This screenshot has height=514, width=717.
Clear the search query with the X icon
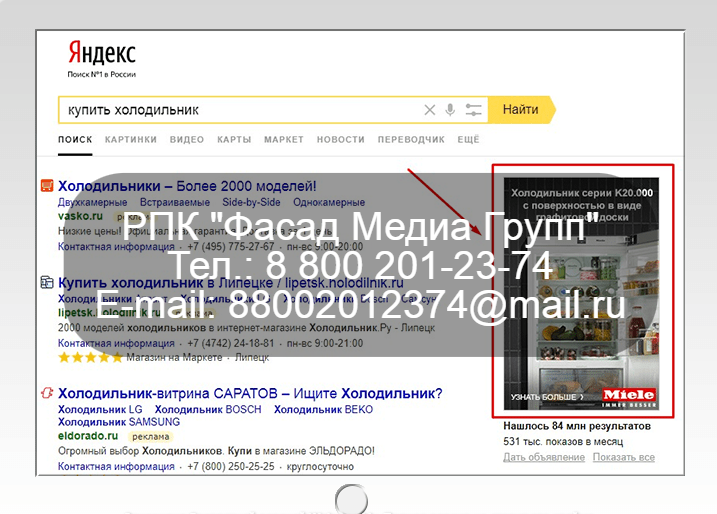430,110
